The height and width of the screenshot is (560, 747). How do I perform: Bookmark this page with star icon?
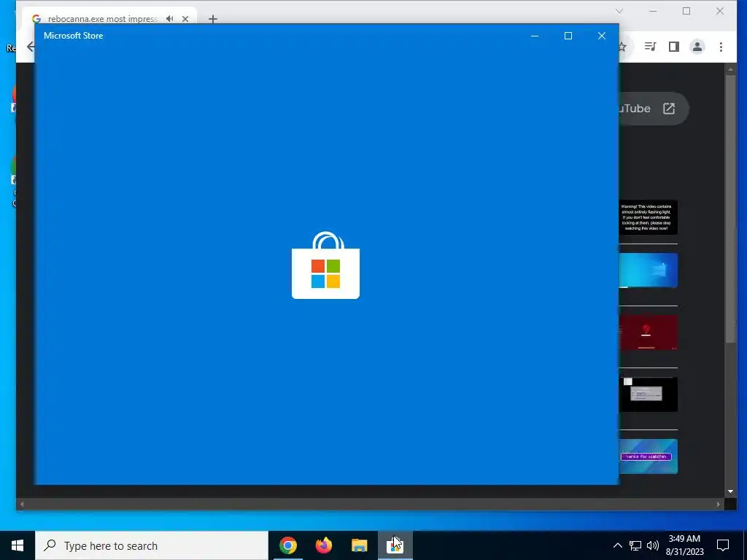point(622,46)
